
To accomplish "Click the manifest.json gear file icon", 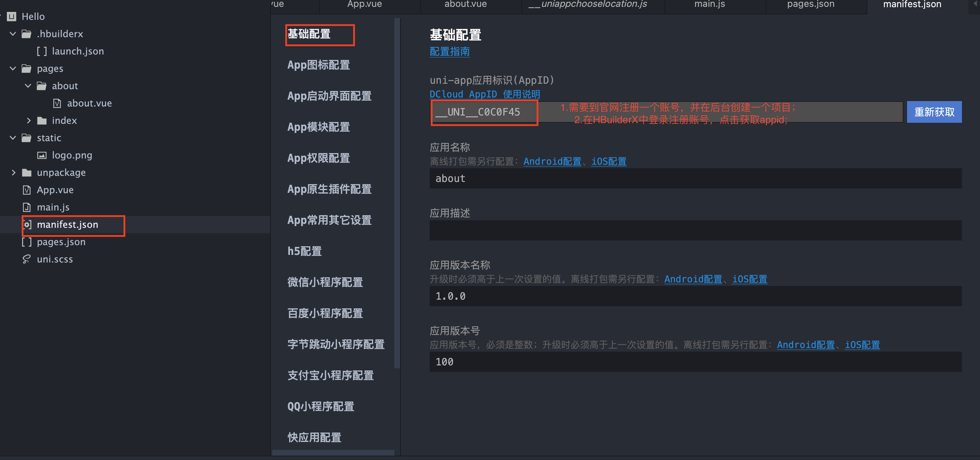I will (x=27, y=225).
